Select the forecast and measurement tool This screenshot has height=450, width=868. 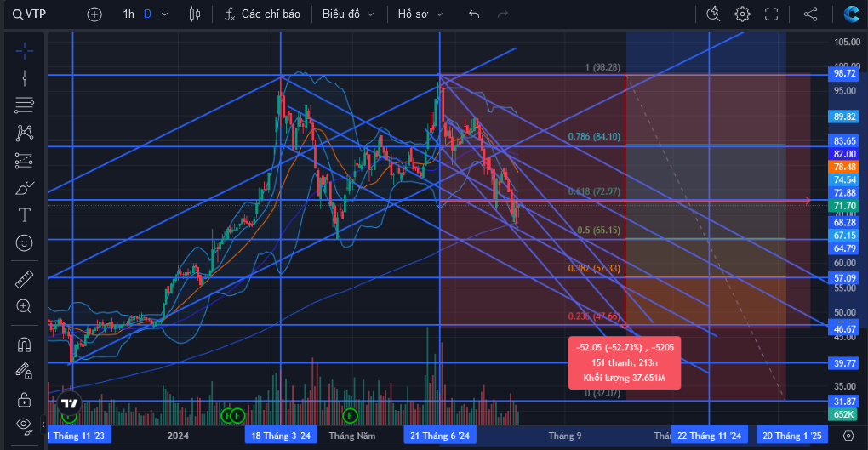point(25,161)
